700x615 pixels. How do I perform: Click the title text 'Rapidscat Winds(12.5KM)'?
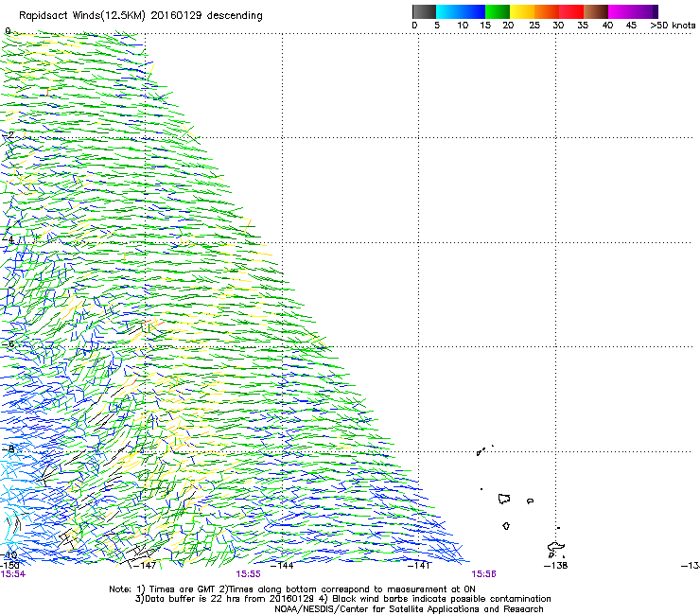pyautogui.click(x=82, y=16)
